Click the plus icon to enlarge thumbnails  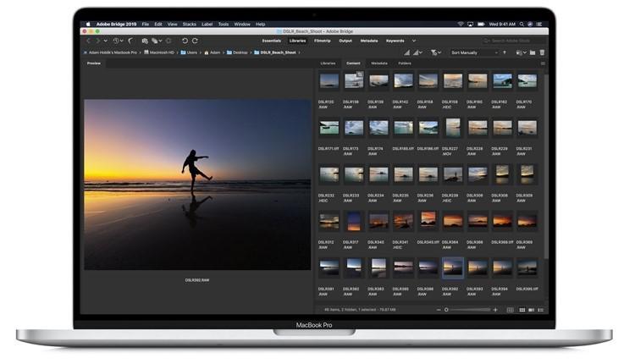coord(495,310)
